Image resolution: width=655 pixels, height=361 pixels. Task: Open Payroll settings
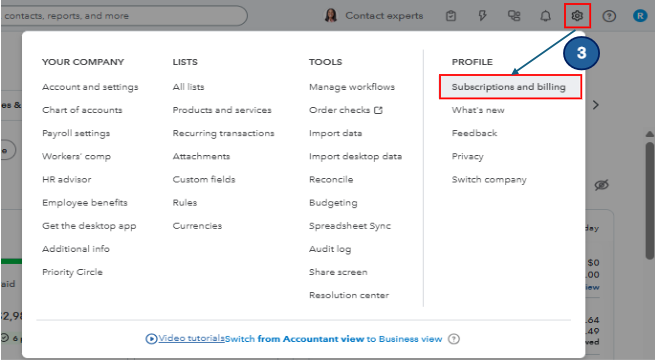point(76,133)
